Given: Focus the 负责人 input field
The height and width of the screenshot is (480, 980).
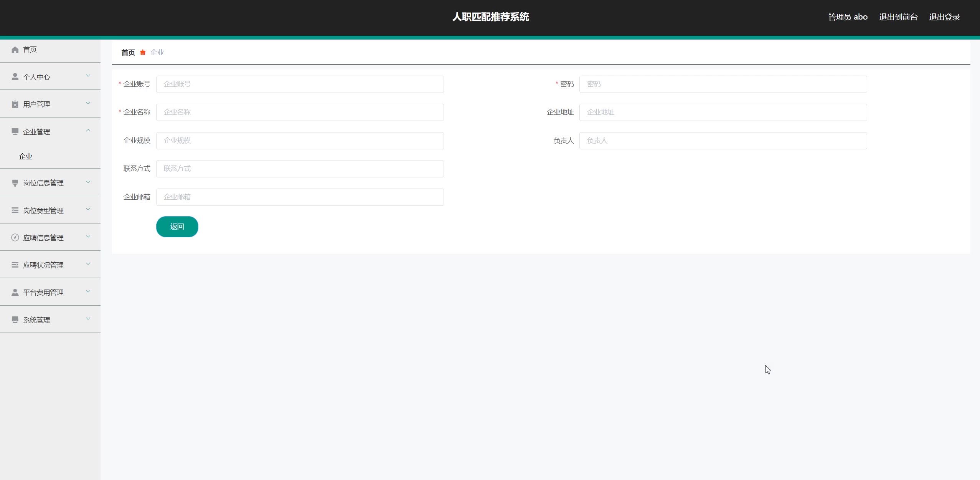Looking at the screenshot, I should pos(723,141).
